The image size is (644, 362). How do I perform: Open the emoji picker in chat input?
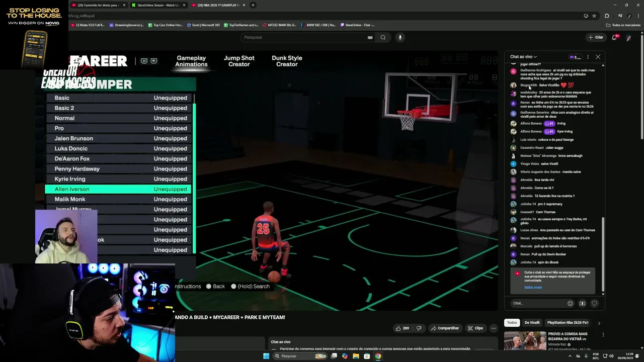pyautogui.click(x=570, y=303)
